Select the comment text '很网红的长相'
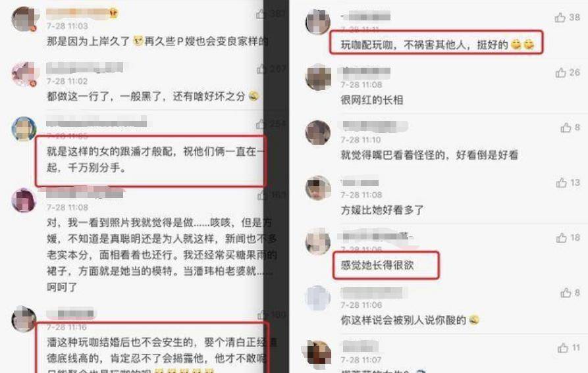 (x=371, y=100)
